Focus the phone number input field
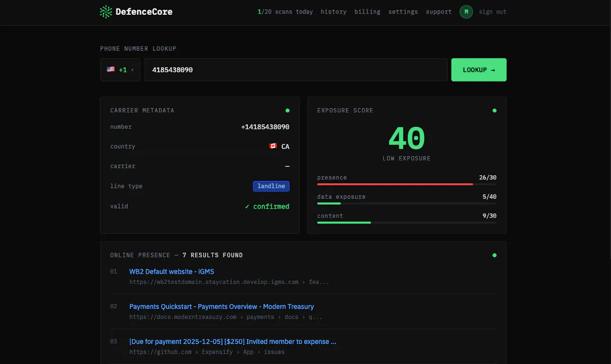611x364 pixels. [296, 70]
